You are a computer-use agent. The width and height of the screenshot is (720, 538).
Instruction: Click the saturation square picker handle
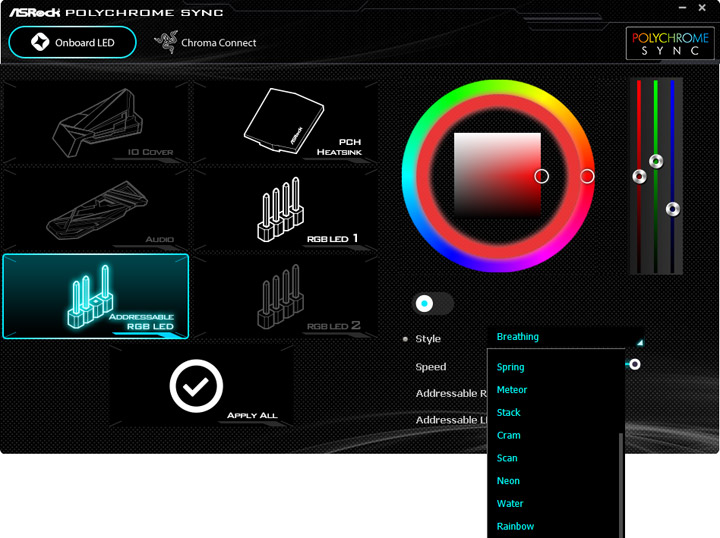[541, 176]
